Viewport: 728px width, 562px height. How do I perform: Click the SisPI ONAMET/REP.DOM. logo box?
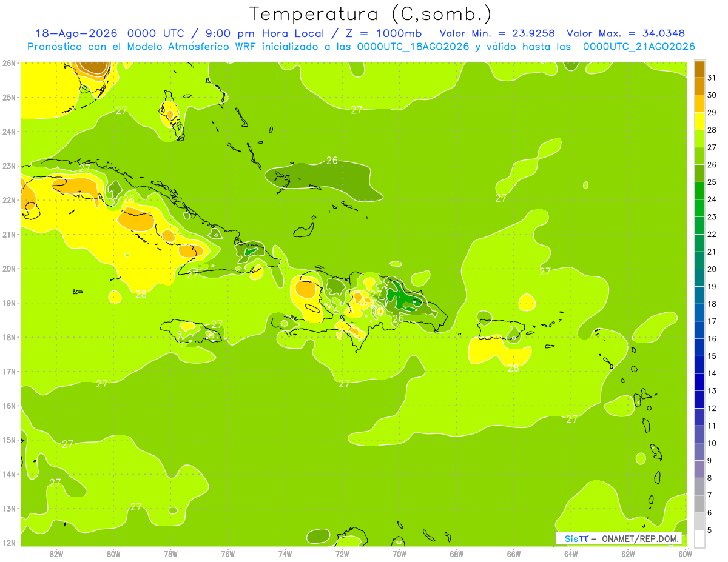tap(619, 538)
